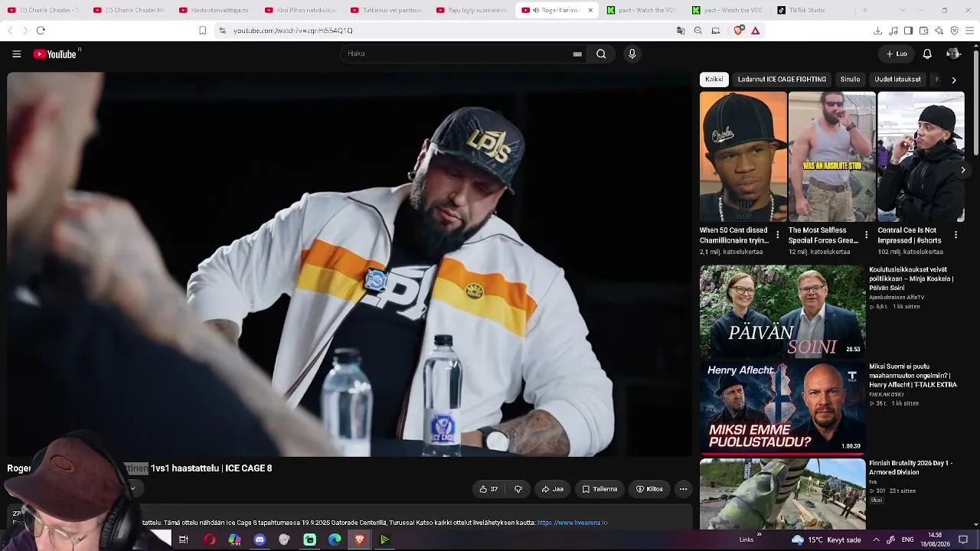This screenshot has width=980, height=551.
Task: Click the Luo create button
Action: pos(897,54)
